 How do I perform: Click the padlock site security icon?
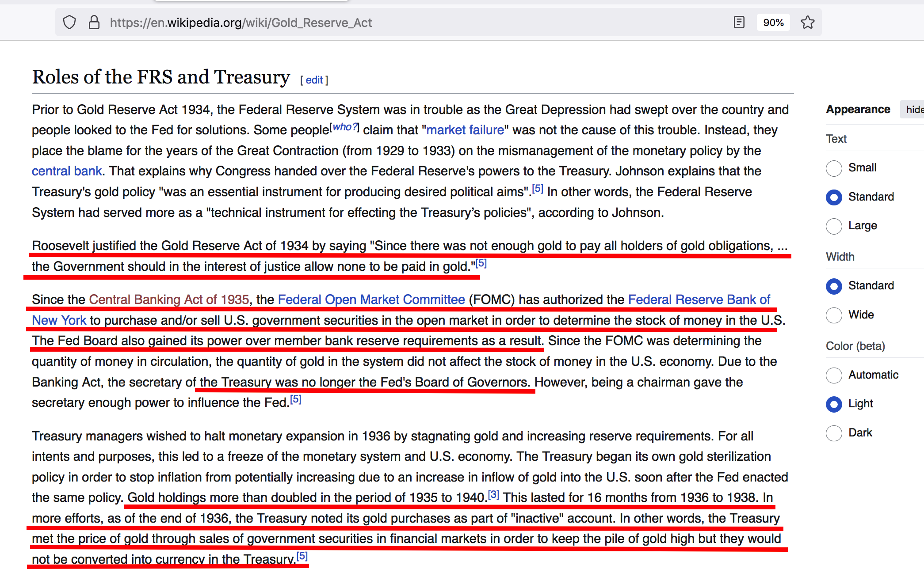94,23
